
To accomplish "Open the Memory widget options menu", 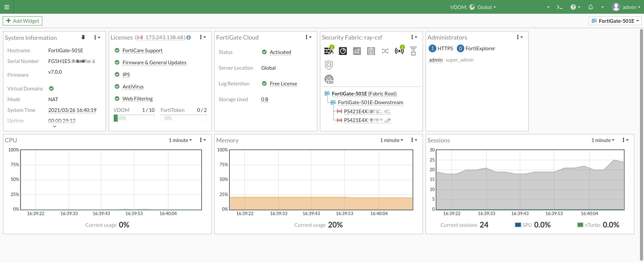I will (414, 140).
